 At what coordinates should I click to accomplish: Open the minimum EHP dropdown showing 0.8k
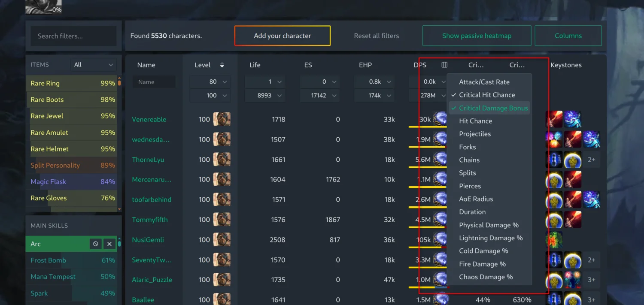point(375,82)
